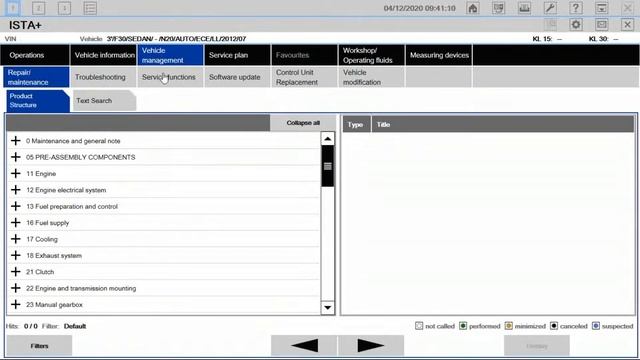Click the scroll up arrow in tree list

[327, 139]
